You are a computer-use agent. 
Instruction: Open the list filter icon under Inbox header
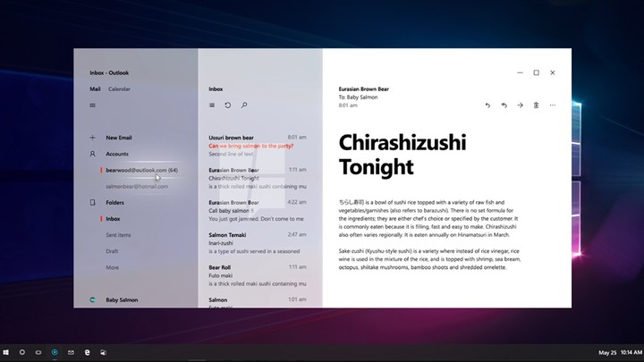(212, 105)
